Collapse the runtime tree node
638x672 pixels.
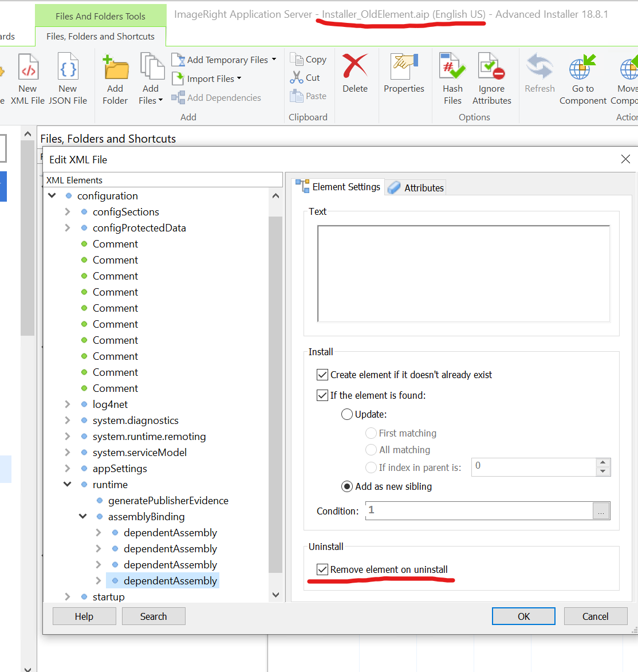tap(68, 485)
